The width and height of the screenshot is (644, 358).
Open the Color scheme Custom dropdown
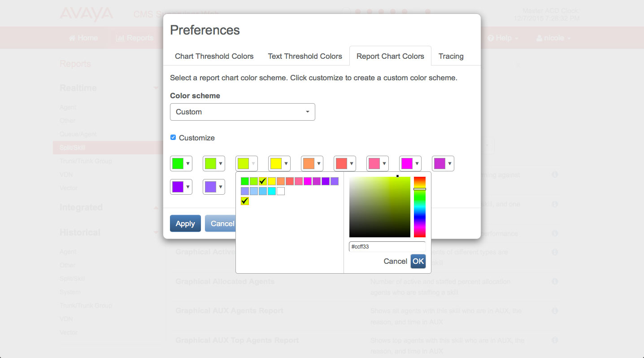[243, 112]
